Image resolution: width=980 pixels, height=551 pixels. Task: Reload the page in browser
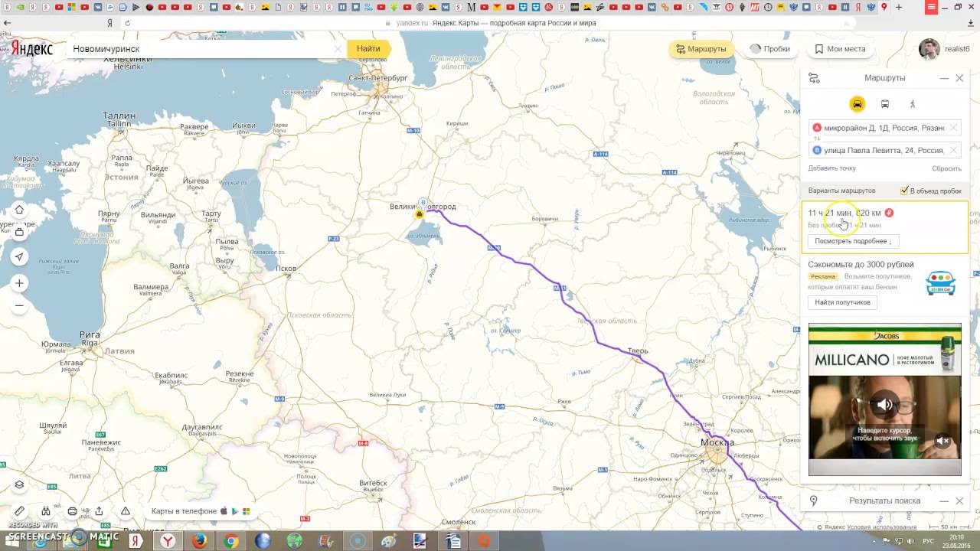coord(127,23)
